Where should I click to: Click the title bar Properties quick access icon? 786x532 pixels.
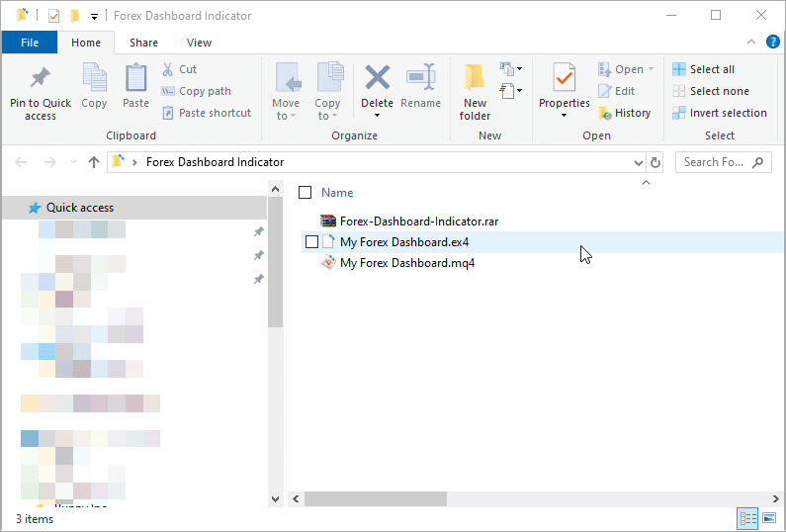click(53, 16)
